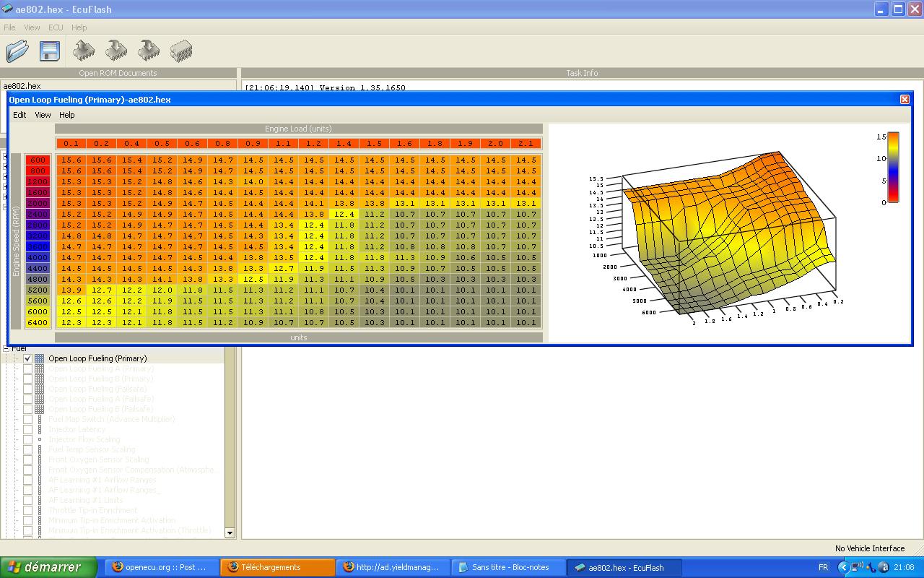Check the Open Loop Fueling A (Primary) checkbox
The width and height of the screenshot is (924, 578).
pos(27,368)
